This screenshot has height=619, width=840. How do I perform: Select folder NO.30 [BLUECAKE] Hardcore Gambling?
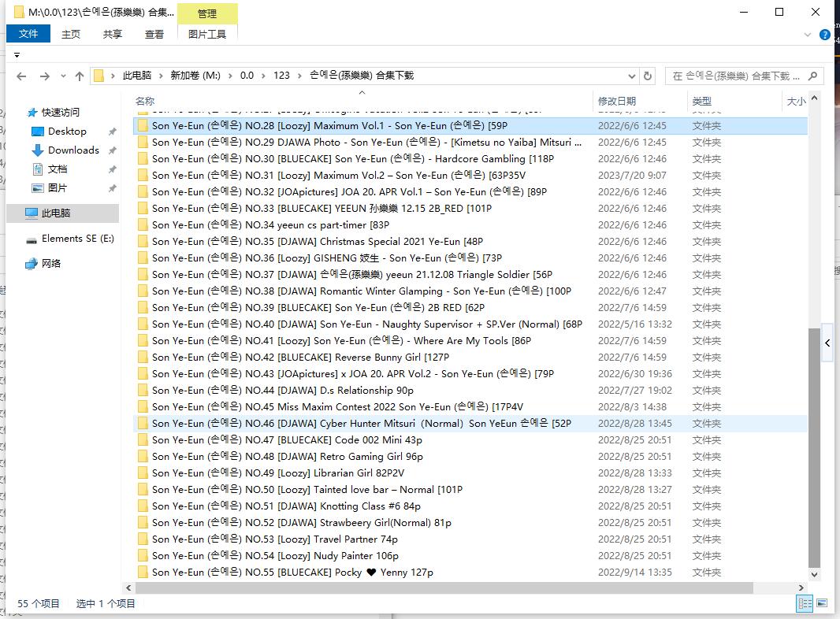470,159
